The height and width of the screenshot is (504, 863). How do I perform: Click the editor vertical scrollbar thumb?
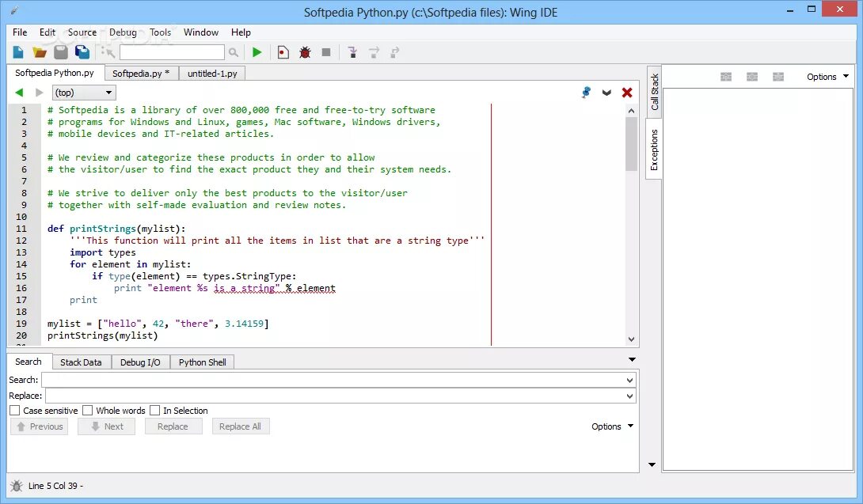click(x=631, y=144)
